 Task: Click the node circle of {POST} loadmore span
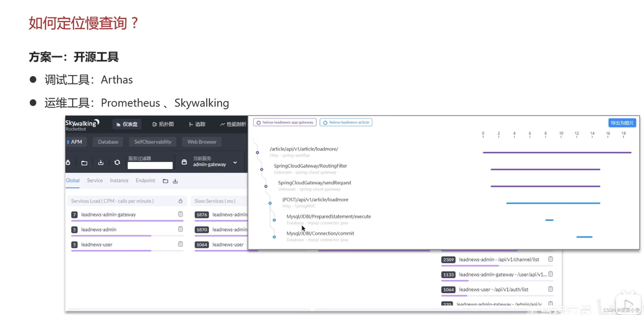(270, 203)
